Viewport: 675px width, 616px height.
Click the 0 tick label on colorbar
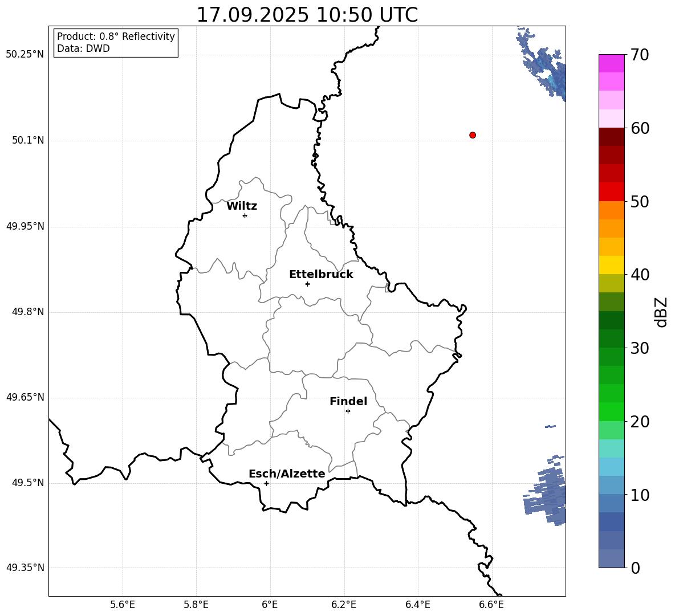point(635,568)
